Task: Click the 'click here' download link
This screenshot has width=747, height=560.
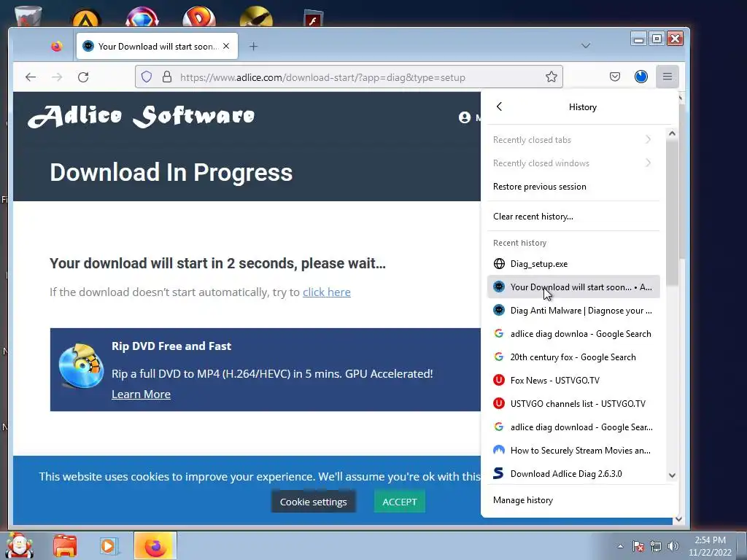Action: pos(327,292)
